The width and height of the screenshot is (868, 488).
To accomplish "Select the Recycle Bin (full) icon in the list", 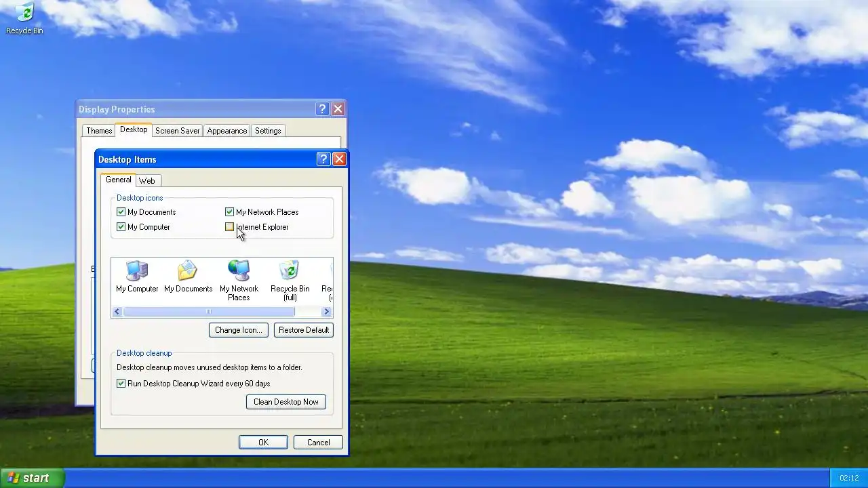I will coord(290,281).
